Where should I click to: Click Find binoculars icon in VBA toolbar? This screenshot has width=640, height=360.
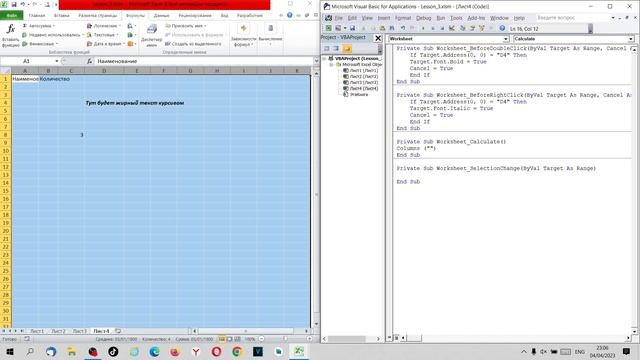392,28
